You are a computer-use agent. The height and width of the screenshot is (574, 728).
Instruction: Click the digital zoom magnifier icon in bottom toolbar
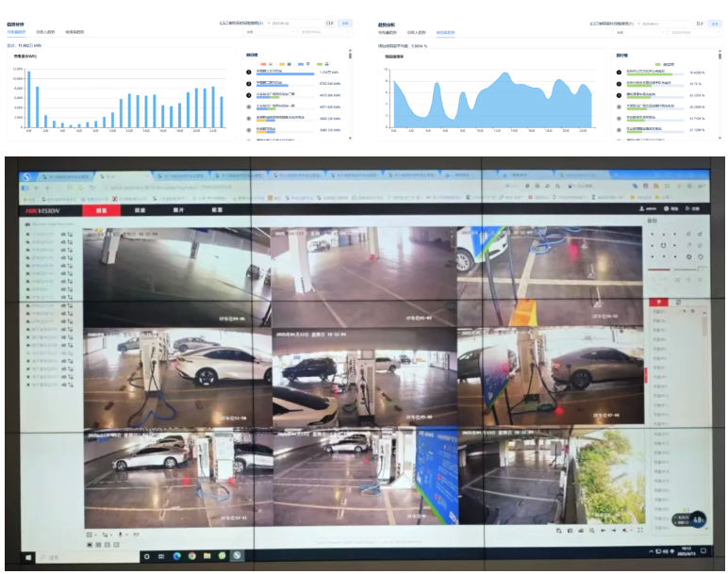pos(592,530)
